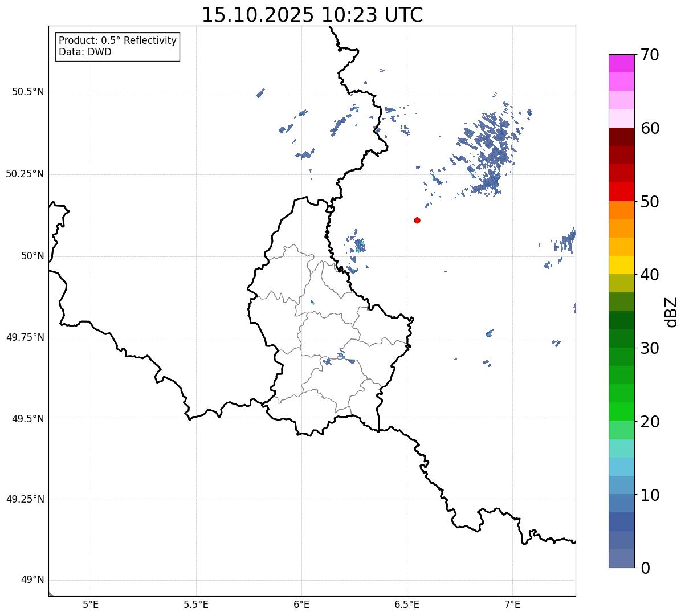Click the bright green 20 dBZ swatch
685x616 pixels.
(x=621, y=411)
